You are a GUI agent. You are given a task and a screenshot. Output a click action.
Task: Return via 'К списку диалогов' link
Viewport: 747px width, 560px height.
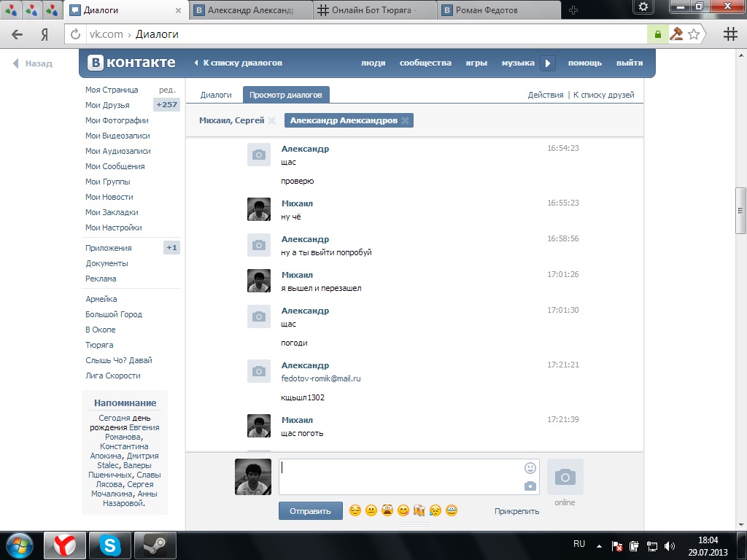coord(239,63)
